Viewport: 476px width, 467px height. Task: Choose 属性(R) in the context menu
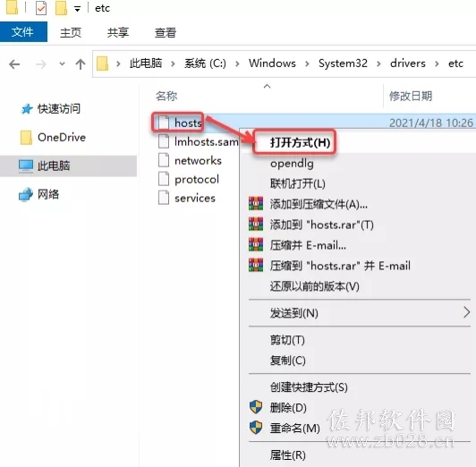pos(288,454)
